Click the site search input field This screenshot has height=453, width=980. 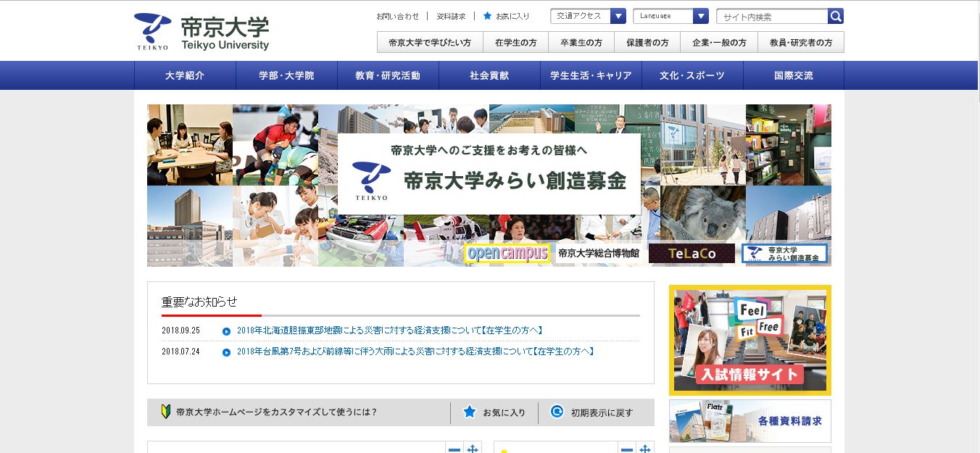coord(772,17)
